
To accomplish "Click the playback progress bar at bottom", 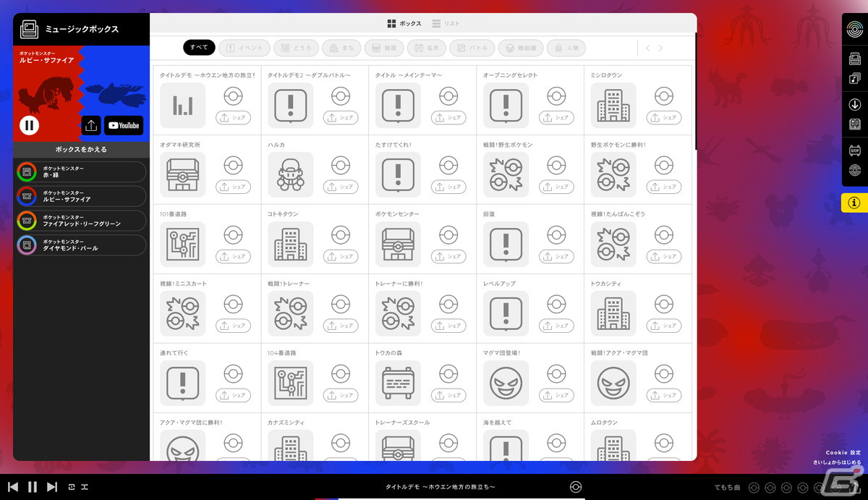I will pyautogui.click(x=450, y=499).
